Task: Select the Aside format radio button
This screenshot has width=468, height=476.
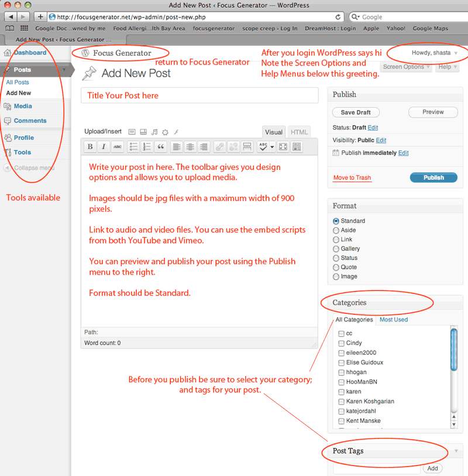Action: coord(336,231)
